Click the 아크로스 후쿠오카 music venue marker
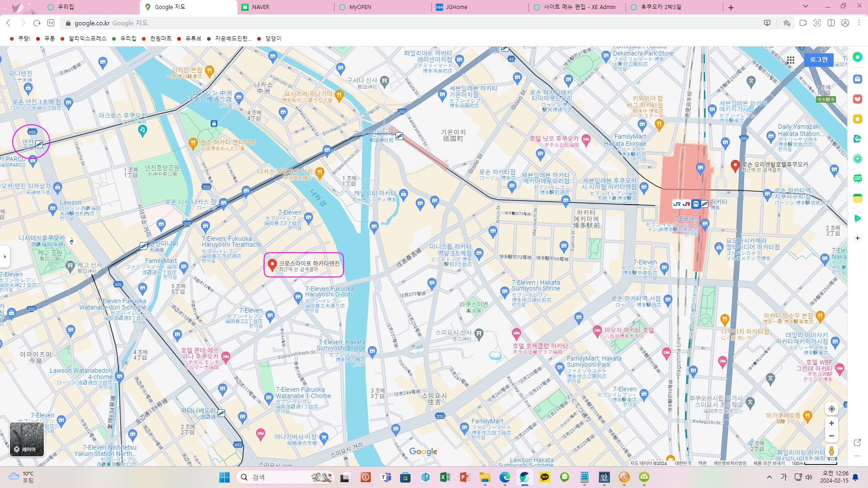Image resolution: width=868 pixels, height=488 pixels. pos(142,131)
